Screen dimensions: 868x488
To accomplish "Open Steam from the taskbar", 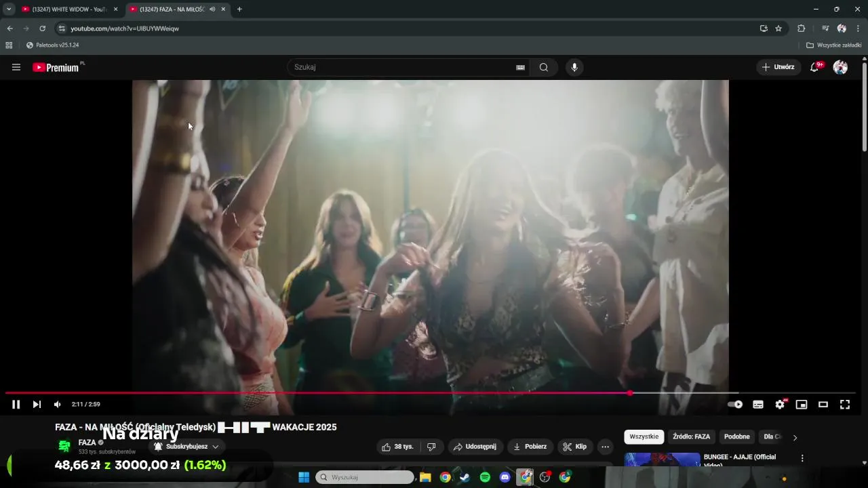I will coord(465,477).
